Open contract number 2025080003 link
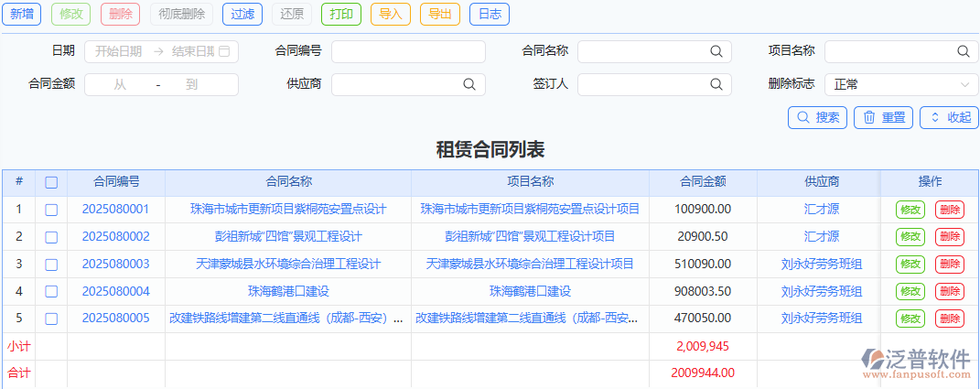Screen dimensions: 980x389 point(115,265)
